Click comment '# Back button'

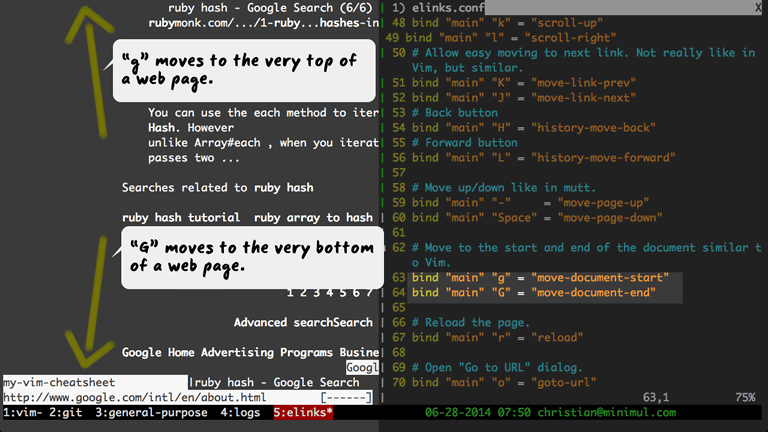click(x=455, y=113)
